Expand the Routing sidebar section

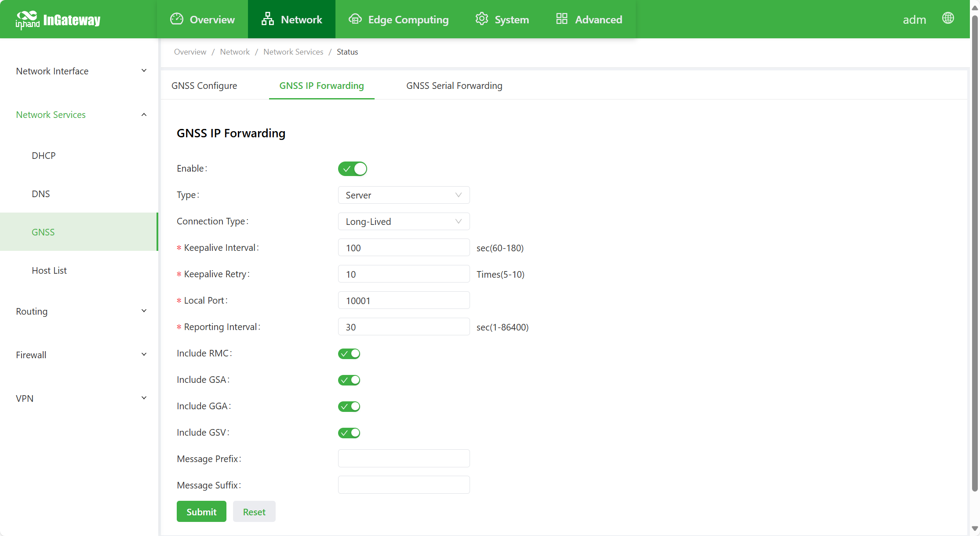79,311
